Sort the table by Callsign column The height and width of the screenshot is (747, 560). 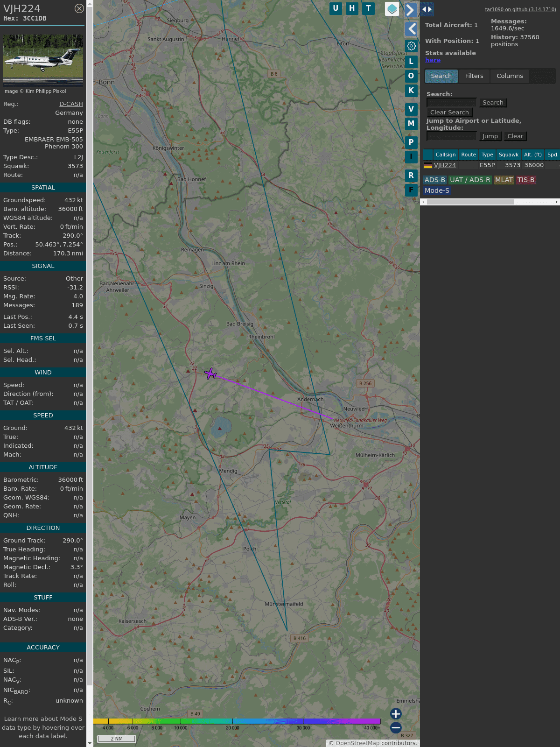coord(446,155)
